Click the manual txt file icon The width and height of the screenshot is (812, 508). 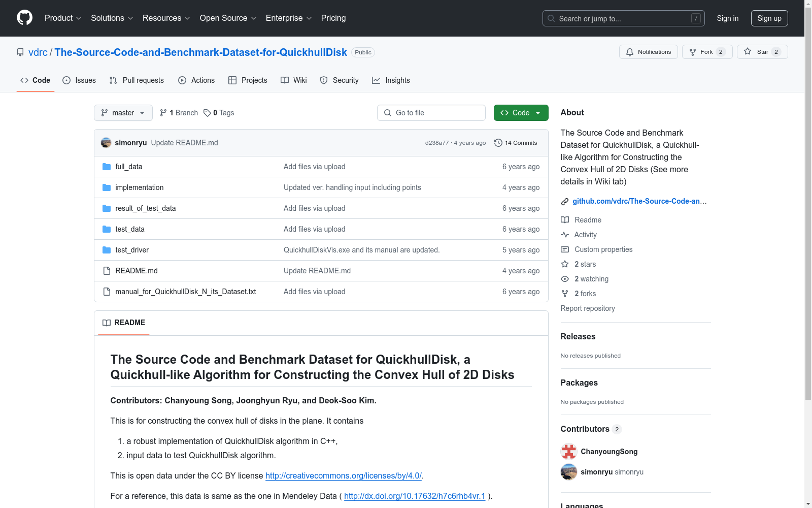pos(107,292)
